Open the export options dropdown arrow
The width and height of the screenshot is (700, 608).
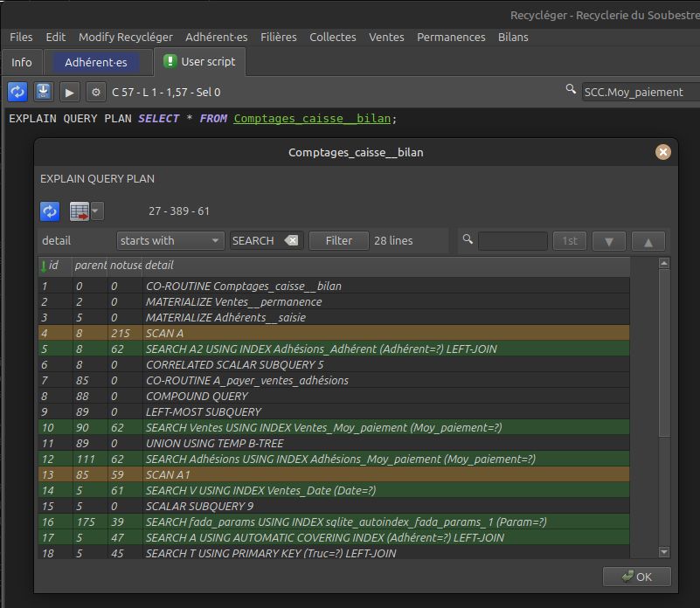(97, 211)
